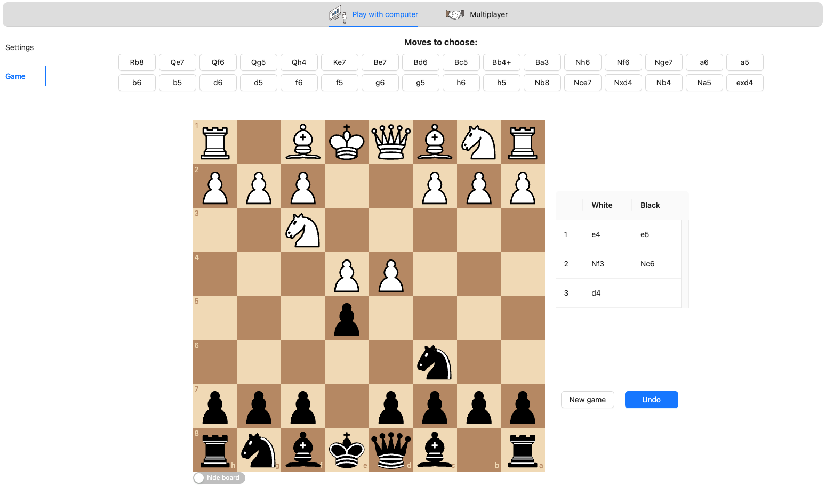
Task: Undo the last move
Action: 652,400
